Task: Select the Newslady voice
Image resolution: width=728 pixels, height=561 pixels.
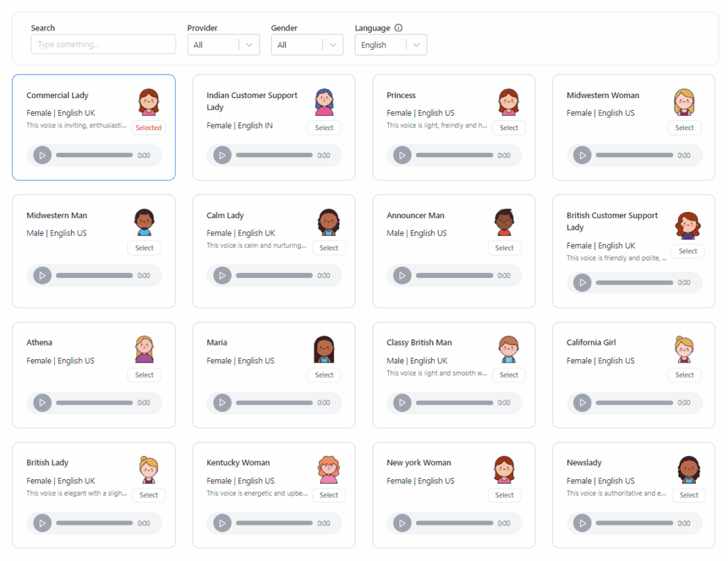Action: [689, 495]
